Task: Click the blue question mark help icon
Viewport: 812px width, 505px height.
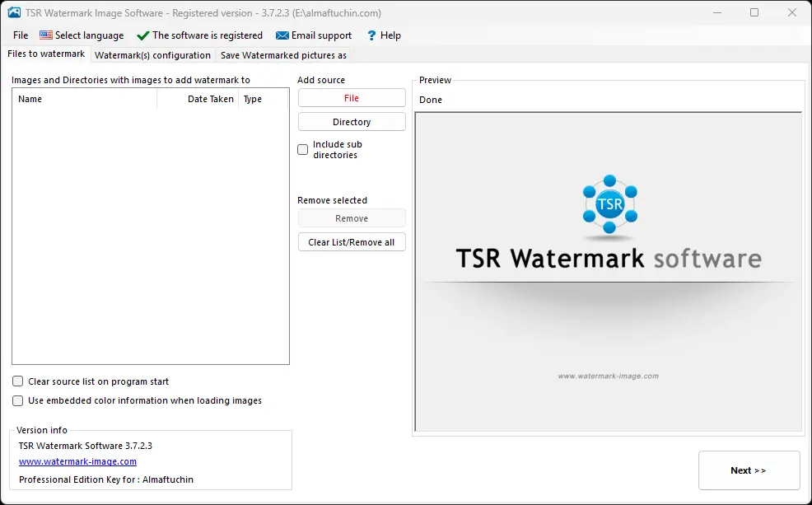Action: click(x=371, y=35)
